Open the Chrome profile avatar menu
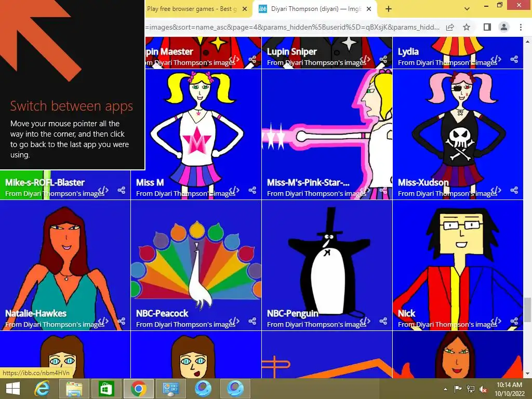 point(504,27)
